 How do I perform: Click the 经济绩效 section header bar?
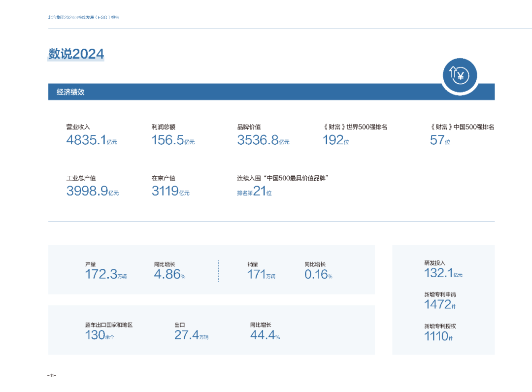click(x=271, y=92)
